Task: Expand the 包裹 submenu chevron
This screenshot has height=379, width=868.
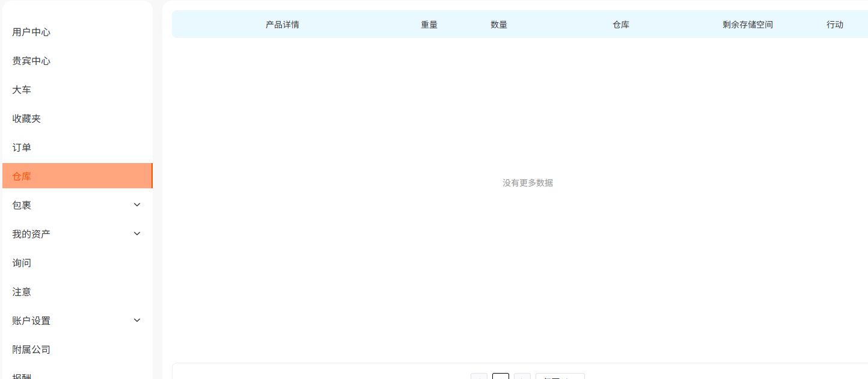Action: click(x=137, y=205)
